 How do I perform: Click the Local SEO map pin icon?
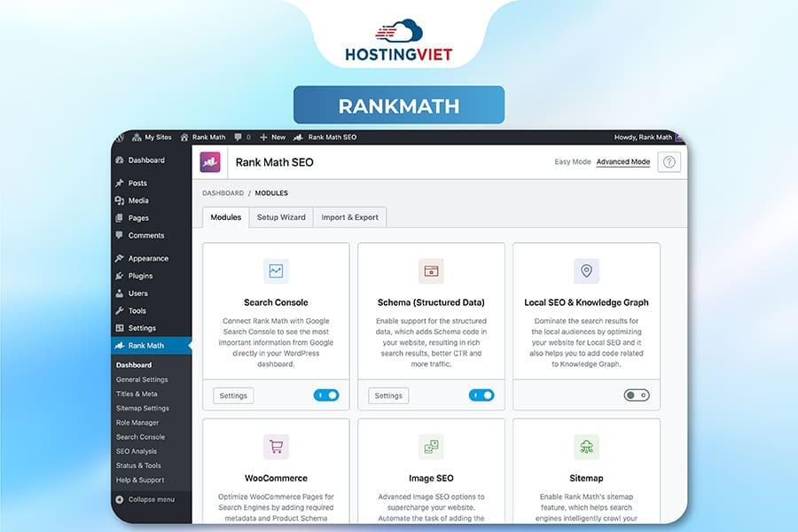point(586,271)
